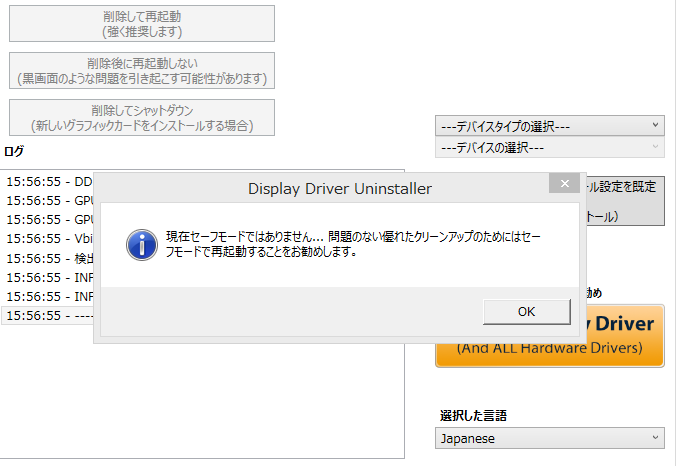Viewport: 676px width, 466px height.
Task: Click the partially hidden 設定を既定 button
Action: pyautogui.click(x=625, y=201)
